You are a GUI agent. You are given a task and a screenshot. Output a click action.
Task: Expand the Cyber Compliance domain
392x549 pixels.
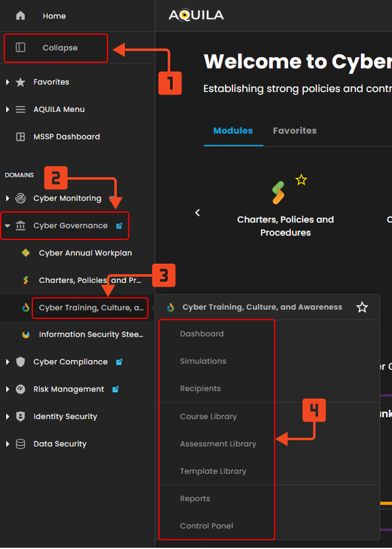(7, 362)
